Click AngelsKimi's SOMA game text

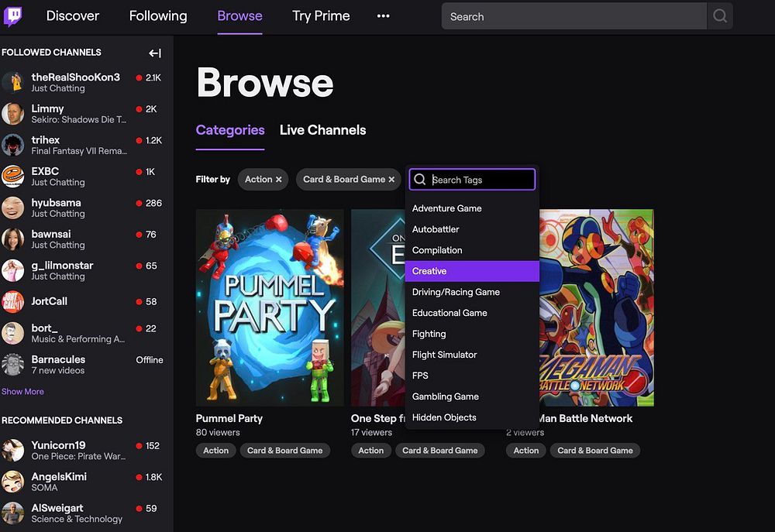44,488
